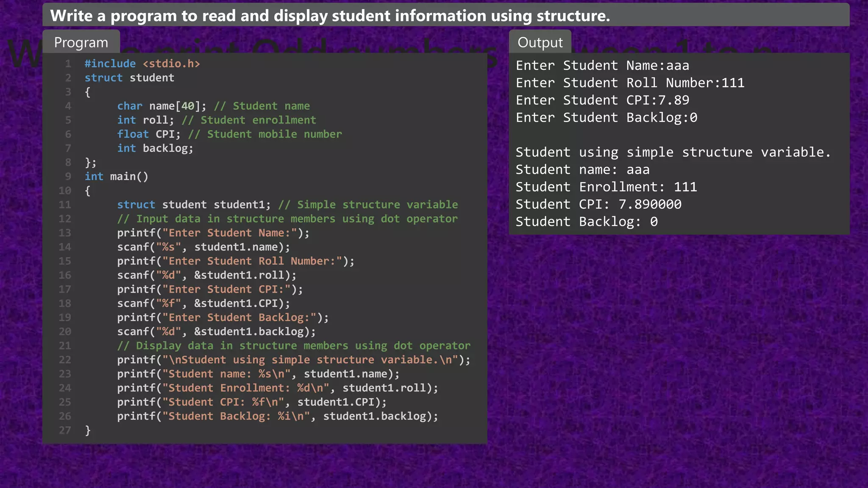Click output 'Enter Student Roll Number:111'
This screenshot has width=868, height=488.
click(630, 83)
